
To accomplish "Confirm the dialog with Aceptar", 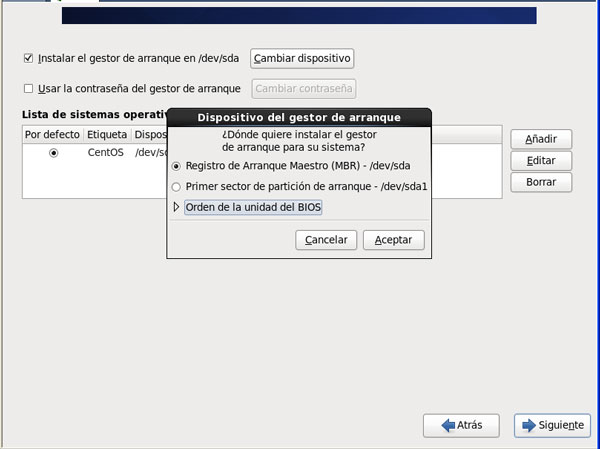I will point(394,240).
